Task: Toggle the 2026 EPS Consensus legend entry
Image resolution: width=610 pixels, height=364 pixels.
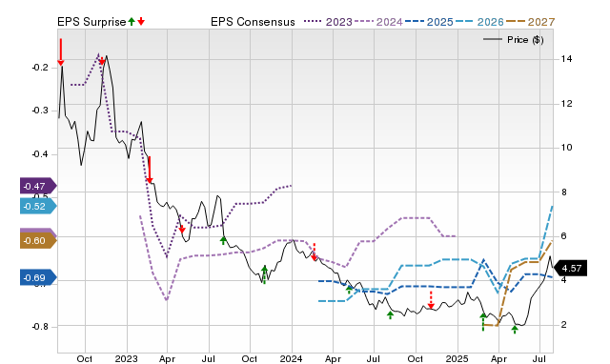Action: pyautogui.click(x=479, y=22)
